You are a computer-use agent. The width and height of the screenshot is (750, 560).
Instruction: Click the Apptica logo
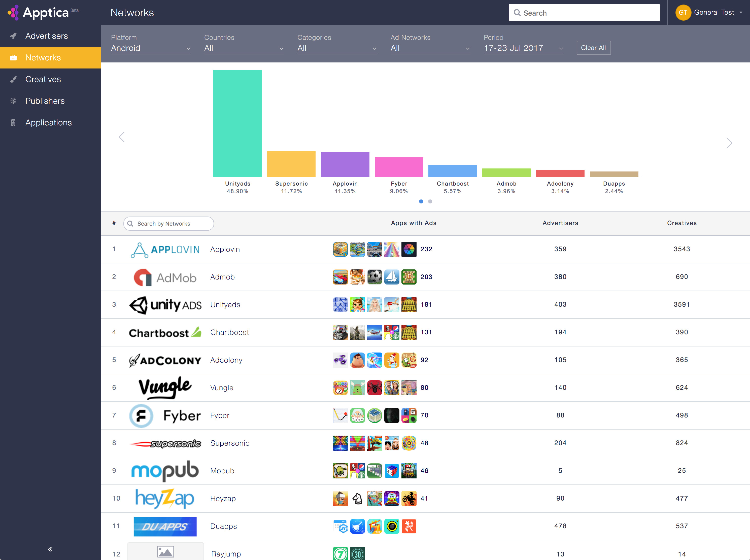[43, 13]
